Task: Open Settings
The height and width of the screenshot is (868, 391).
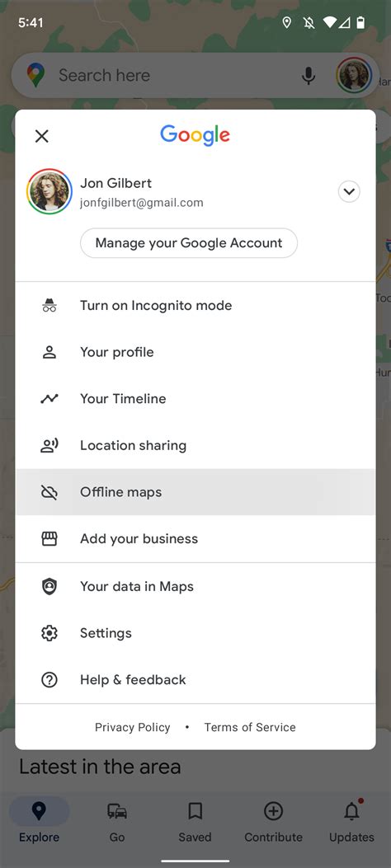Action: (195, 633)
